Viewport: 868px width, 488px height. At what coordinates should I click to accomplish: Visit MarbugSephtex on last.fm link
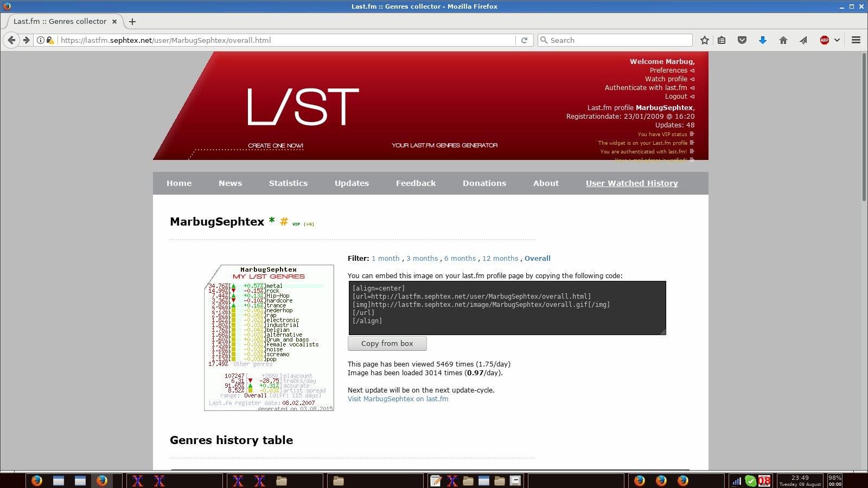point(398,399)
